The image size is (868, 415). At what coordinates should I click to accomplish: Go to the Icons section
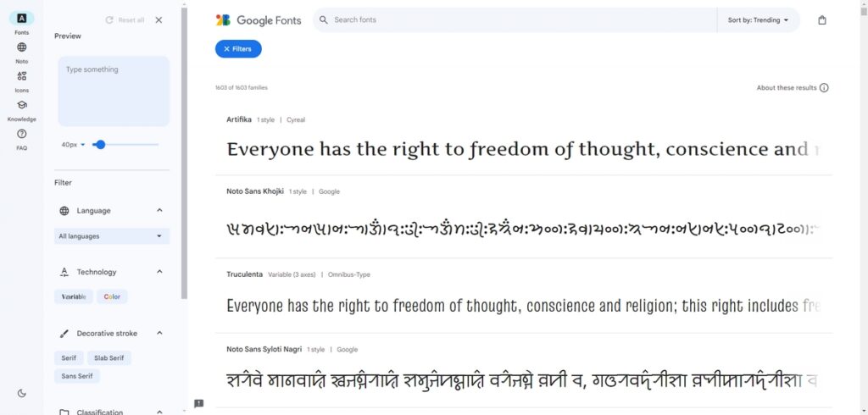[x=21, y=76]
